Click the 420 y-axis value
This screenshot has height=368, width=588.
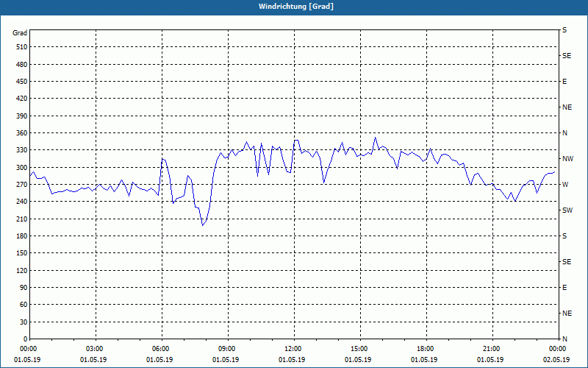coord(22,99)
